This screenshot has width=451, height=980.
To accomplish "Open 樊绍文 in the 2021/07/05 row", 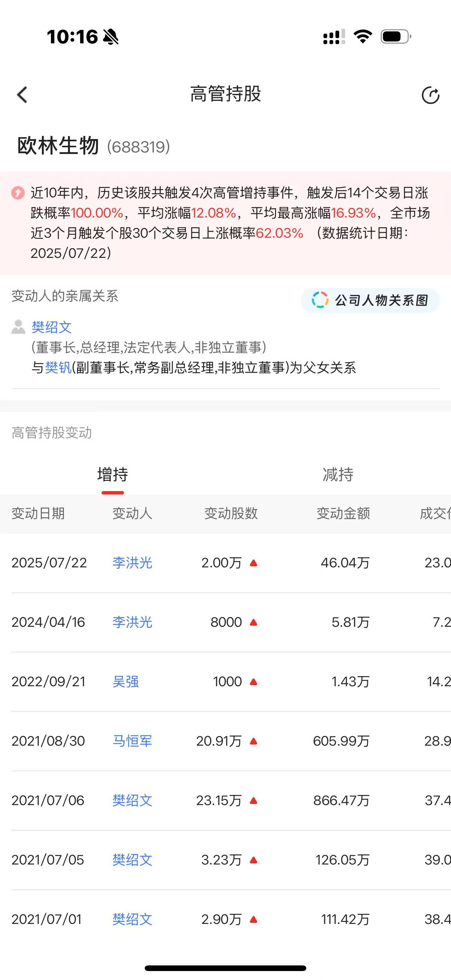I will click(132, 860).
